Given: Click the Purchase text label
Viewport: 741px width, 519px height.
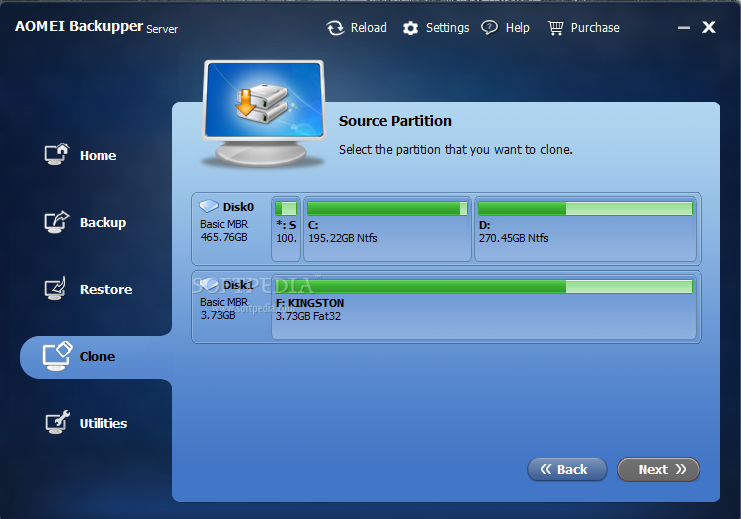Looking at the screenshot, I should (x=595, y=28).
